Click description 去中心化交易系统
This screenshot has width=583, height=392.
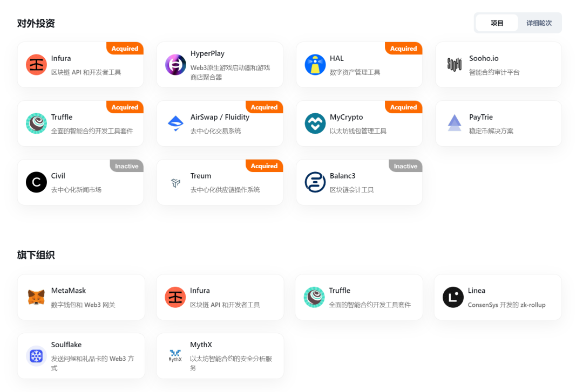pyautogui.click(x=215, y=131)
